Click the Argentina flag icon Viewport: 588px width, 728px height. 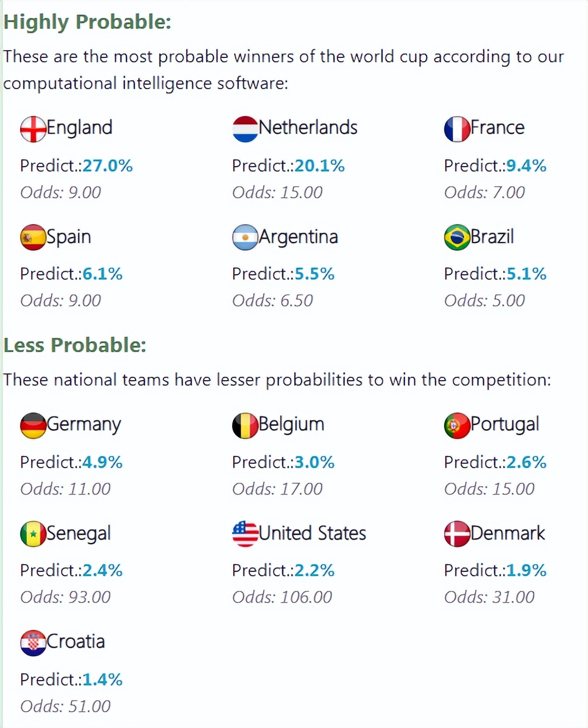click(x=245, y=237)
